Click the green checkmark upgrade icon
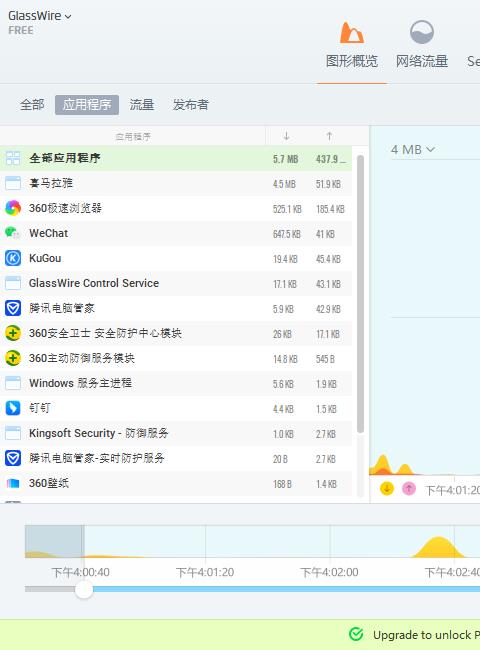The image size is (480, 650). 356,634
